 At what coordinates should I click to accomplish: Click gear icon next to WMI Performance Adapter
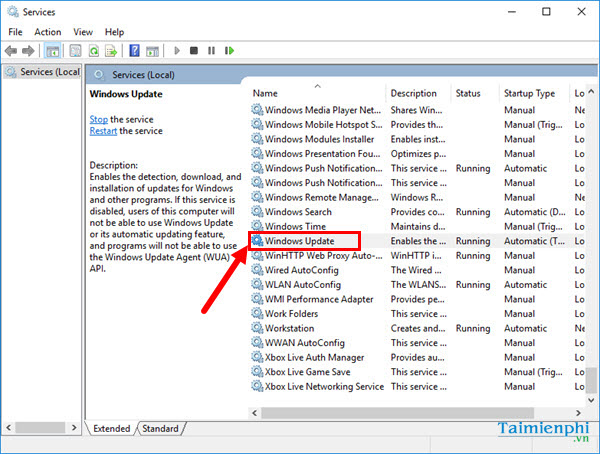[x=257, y=299]
